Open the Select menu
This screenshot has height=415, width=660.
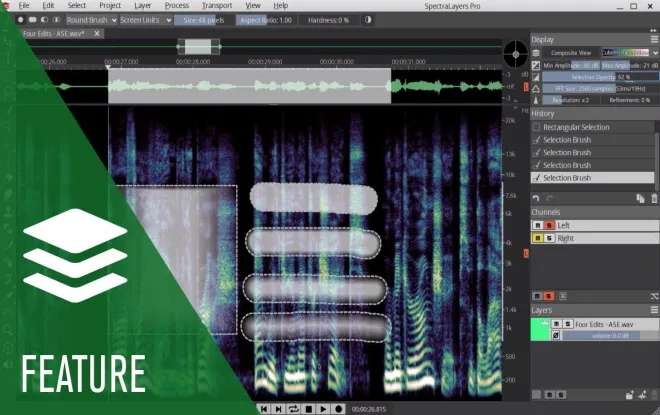click(x=77, y=5)
